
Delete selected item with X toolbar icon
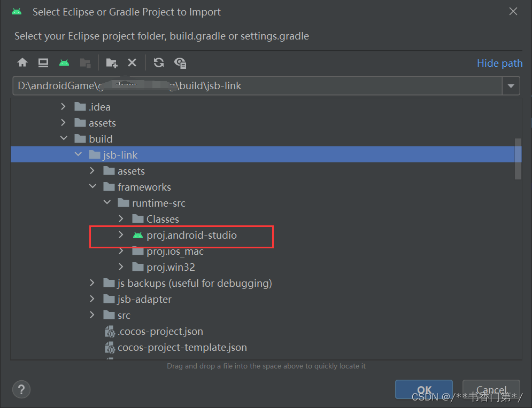point(132,62)
